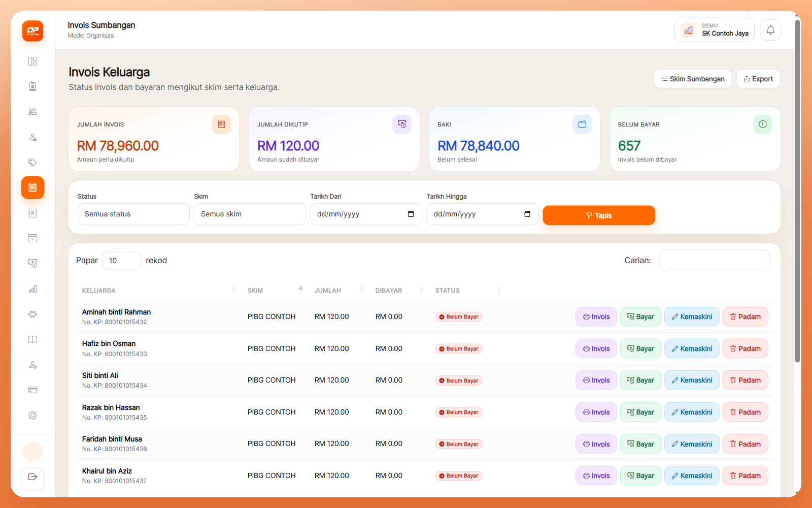Click Padam for Razak bin Hassan
This screenshot has height=508, width=812.
click(x=745, y=412)
